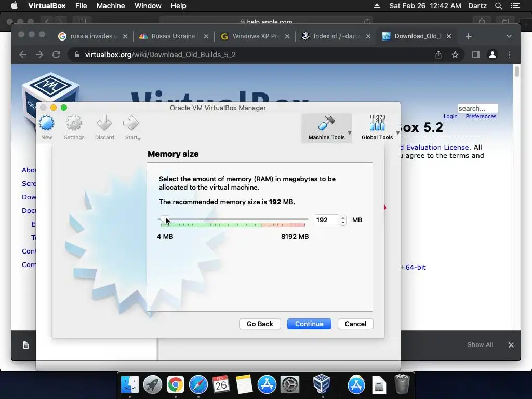Open Calendar from the Dock
This screenshot has width=532, height=399.
click(x=221, y=384)
